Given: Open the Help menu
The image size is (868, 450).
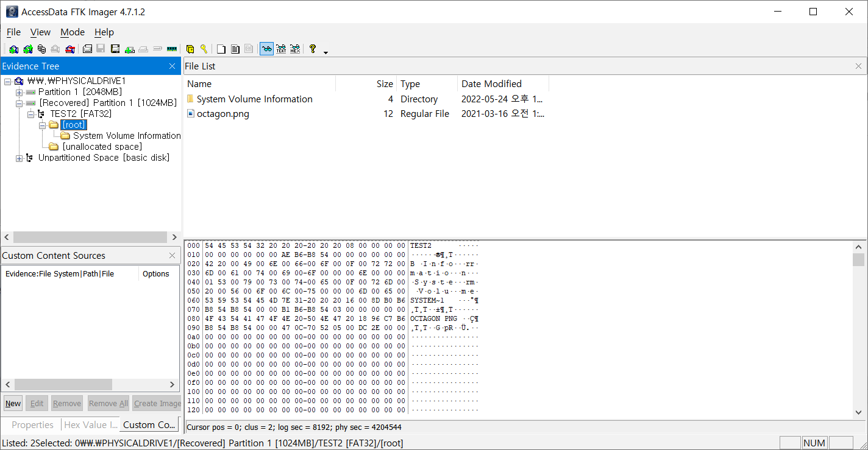Looking at the screenshot, I should click(104, 32).
